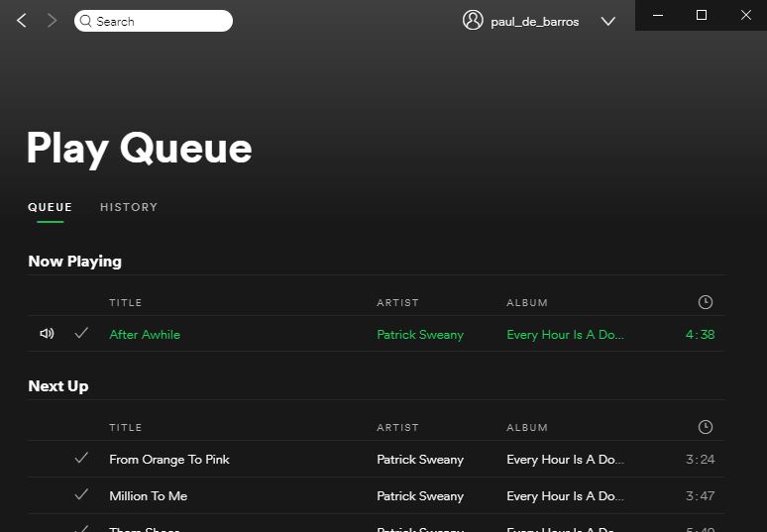Focus the Search input field

click(x=159, y=21)
